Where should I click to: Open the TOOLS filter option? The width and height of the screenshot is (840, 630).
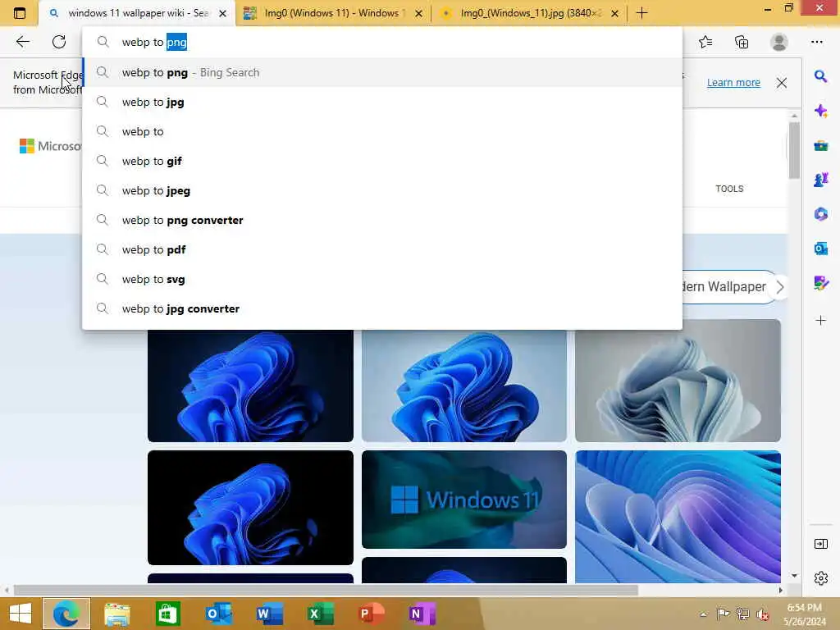point(729,189)
